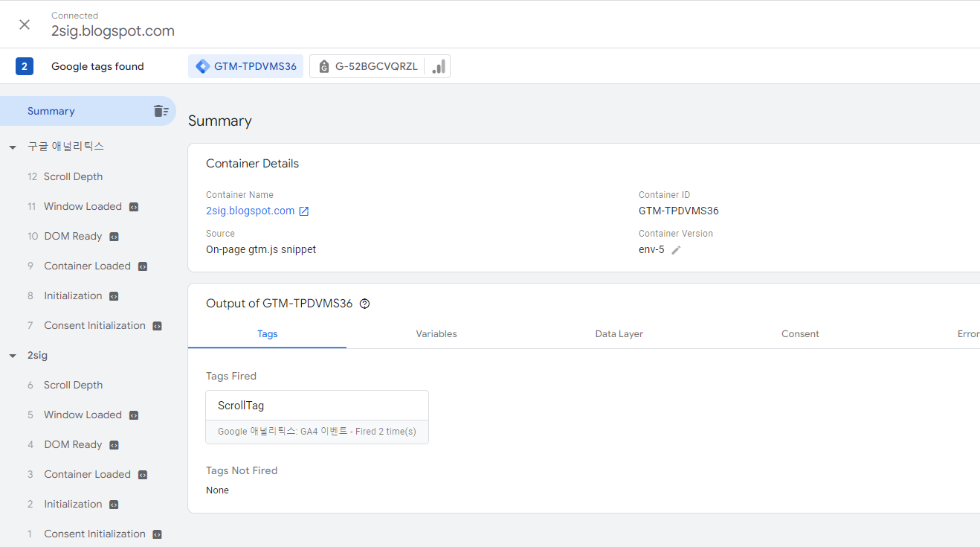Screen dimensions: 980x547
Task: Click the code icon beside event 3 Container Loaded
Action: pyautogui.click(x=143, y=475)
